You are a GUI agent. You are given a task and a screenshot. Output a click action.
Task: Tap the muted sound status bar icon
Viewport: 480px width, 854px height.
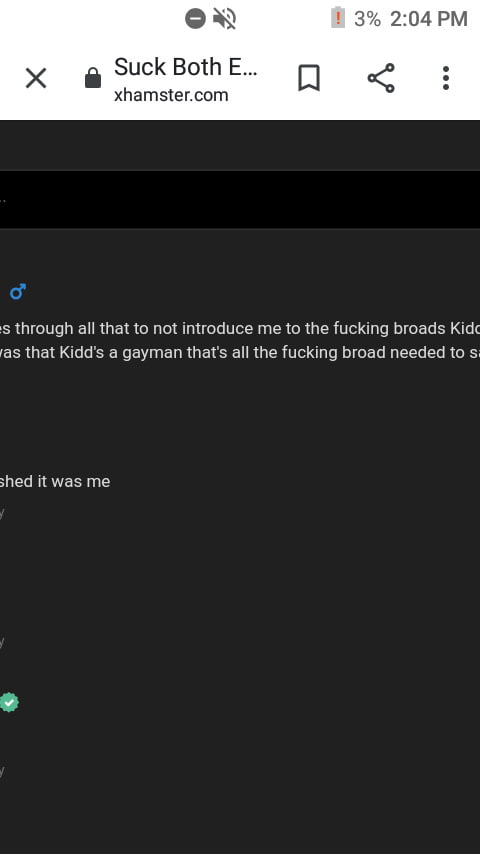tap(224, 19)
